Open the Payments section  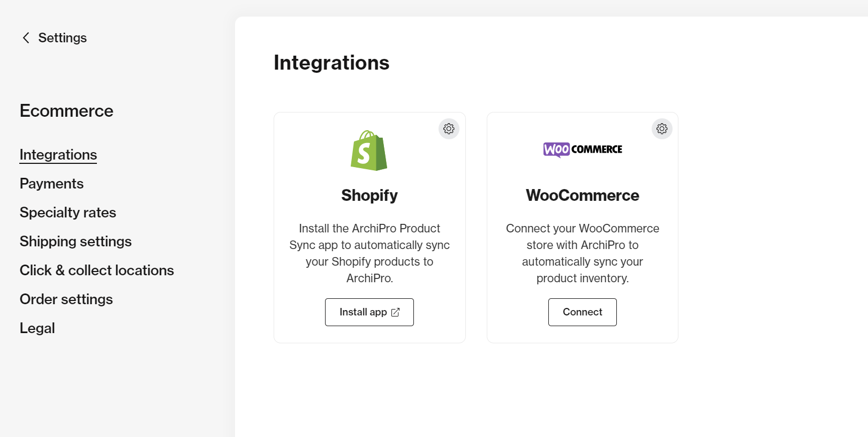(x=51, y=184)
